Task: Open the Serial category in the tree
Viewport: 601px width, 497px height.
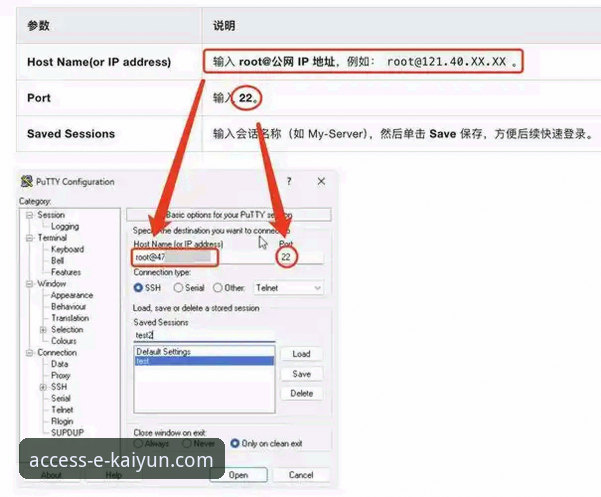Action: (61, 399)
